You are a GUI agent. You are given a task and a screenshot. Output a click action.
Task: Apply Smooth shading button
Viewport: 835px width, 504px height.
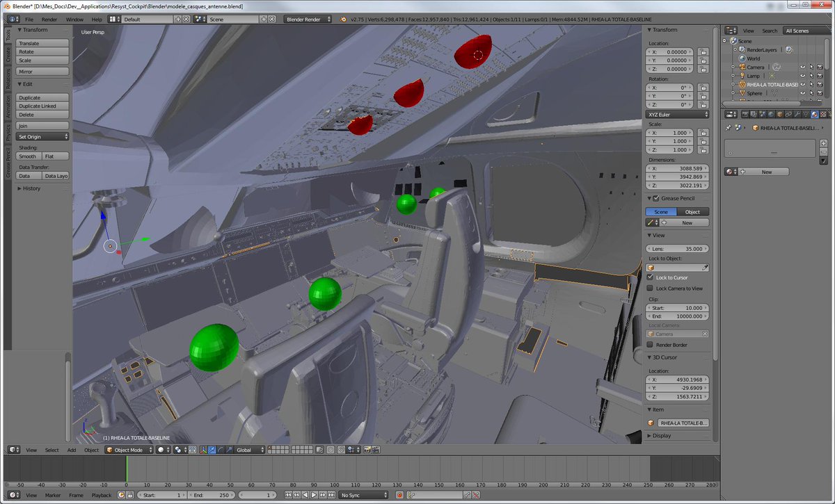tap(29, 156)
